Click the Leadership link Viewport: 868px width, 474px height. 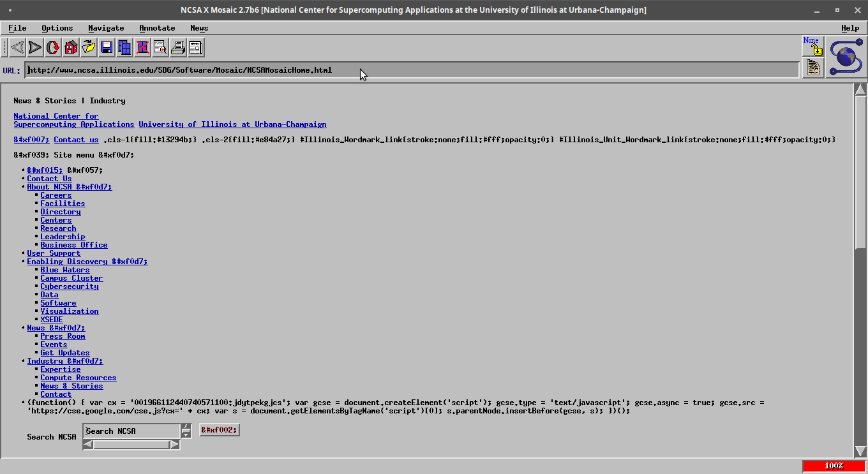(x=63, y=237)
